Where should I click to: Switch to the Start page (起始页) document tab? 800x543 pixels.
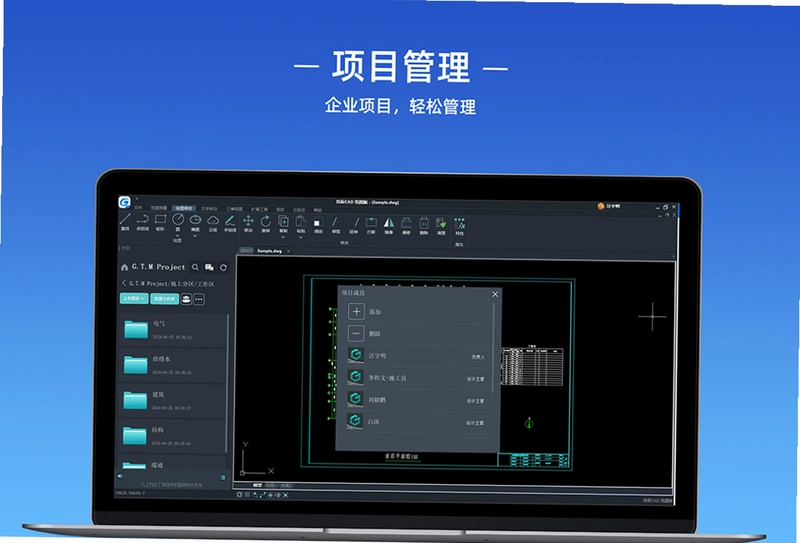[x=246, y=251]
